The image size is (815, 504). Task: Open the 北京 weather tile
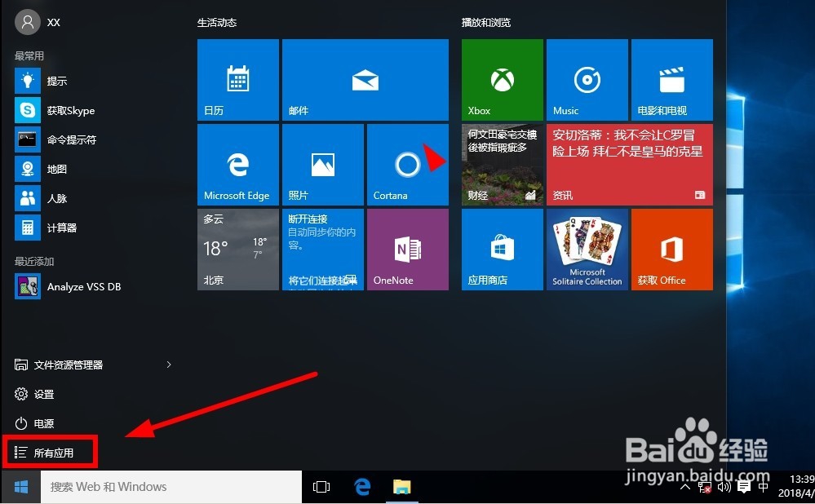[238, 250]
